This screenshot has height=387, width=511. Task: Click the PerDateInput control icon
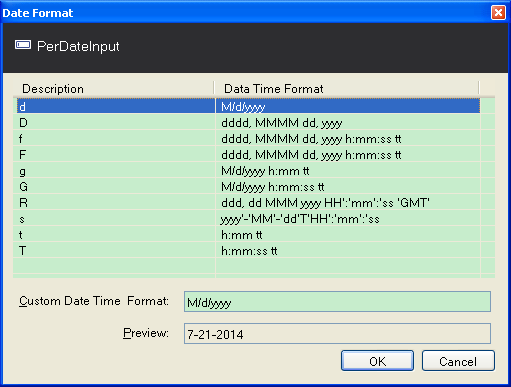coord(23,45)
